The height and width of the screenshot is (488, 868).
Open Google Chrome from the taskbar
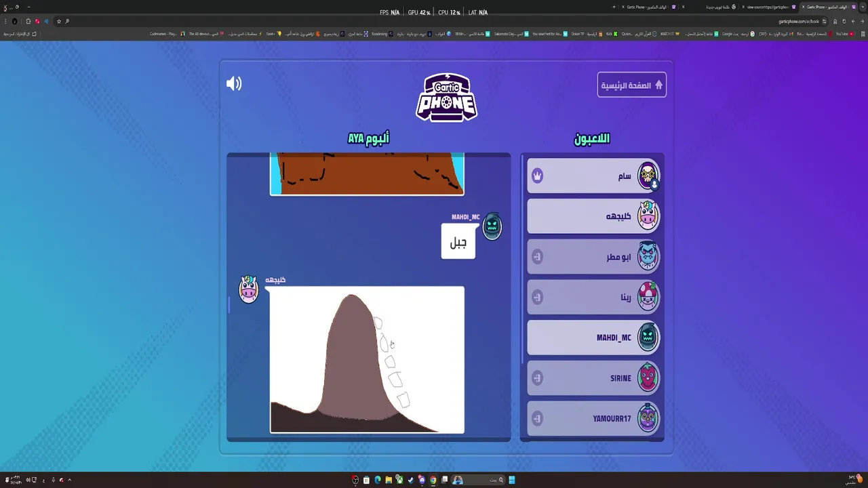click(433, 480)
